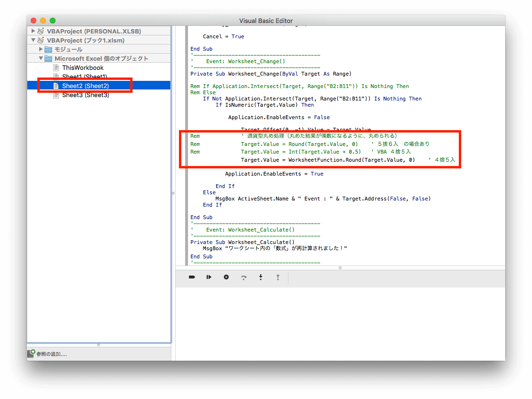Click the add reference plus icon
532x399 pixels.
(31, 353)
